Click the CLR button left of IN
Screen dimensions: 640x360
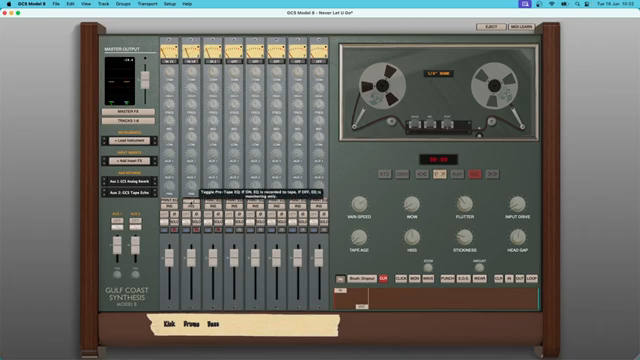[x=498, y=279]
